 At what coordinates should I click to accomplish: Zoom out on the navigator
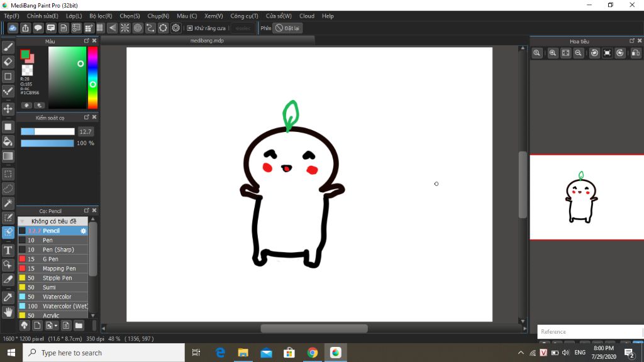[x=579, y=53]
